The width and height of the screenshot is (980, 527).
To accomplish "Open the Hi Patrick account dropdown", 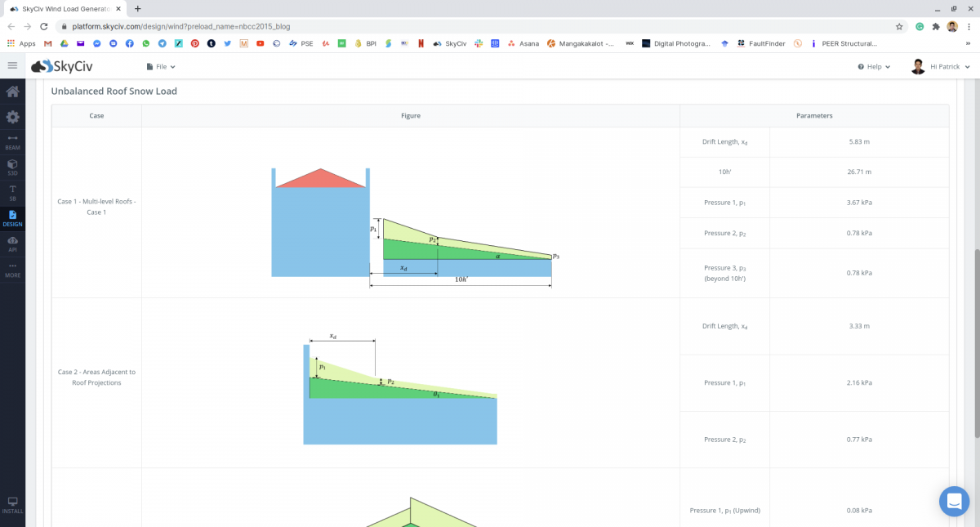I will pyautogui.click(x=940, y=66).
